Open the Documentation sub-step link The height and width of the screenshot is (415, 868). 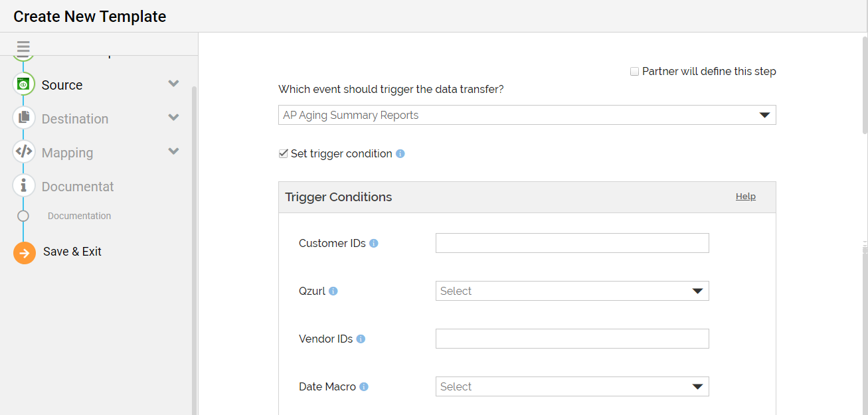tap(80, 216)
